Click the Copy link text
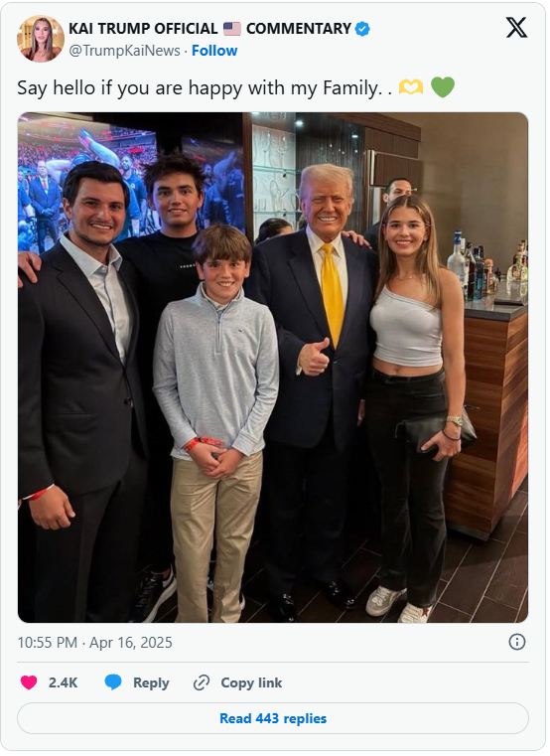 coord(251,682)
